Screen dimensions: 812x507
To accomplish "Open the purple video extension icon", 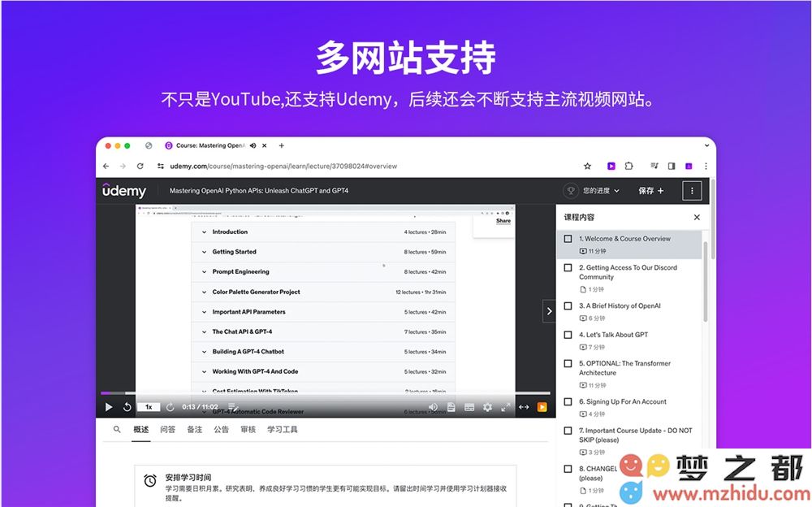I will click(611, 167).
